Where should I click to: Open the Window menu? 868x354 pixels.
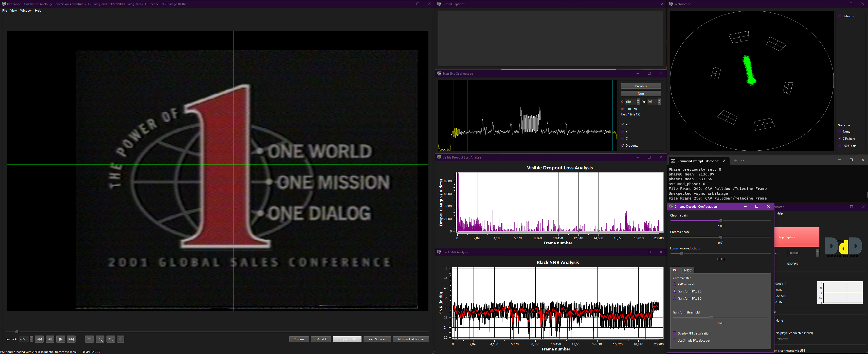(x=26, y=11)
